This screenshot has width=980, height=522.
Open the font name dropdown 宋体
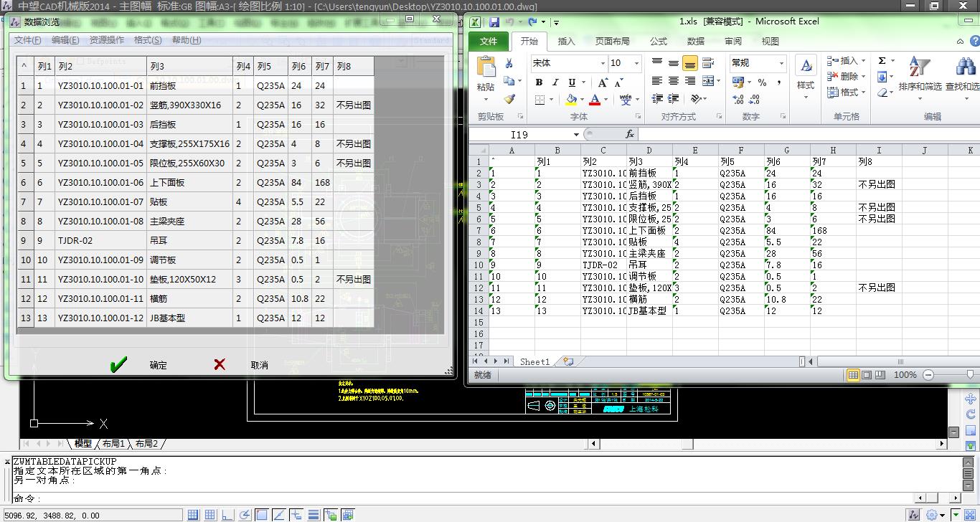(x=602, y=63)
